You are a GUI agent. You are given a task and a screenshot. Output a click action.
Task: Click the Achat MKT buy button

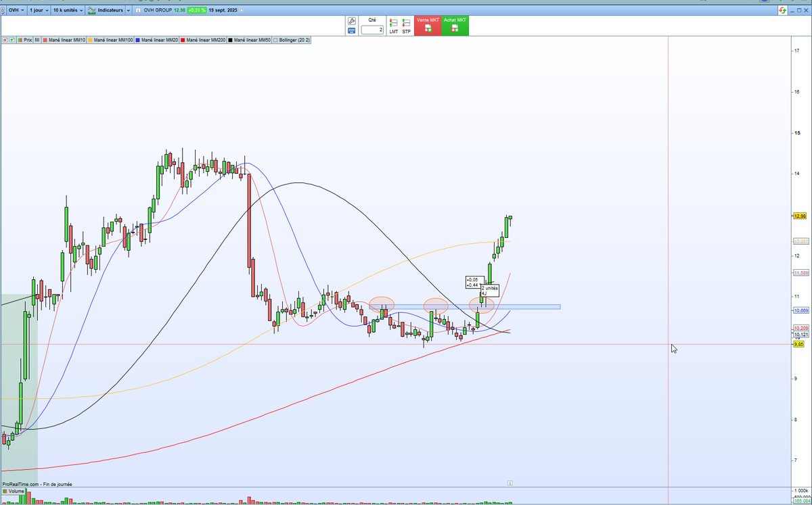coord(455,26)
